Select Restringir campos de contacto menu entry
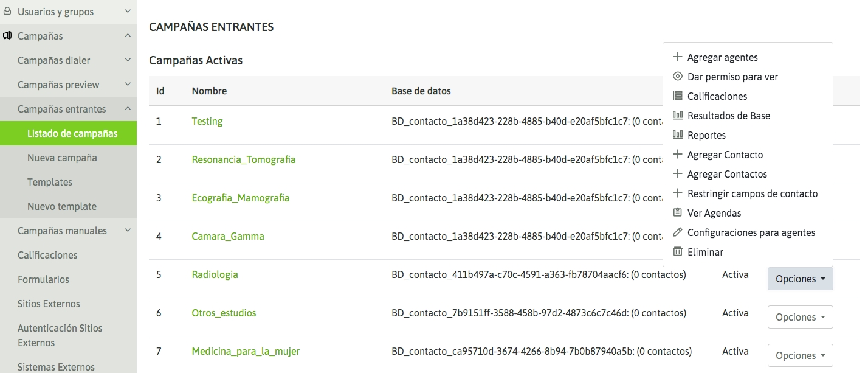This screenshot has width=868, height=373. pyautogui.click(x=752, y=193)
